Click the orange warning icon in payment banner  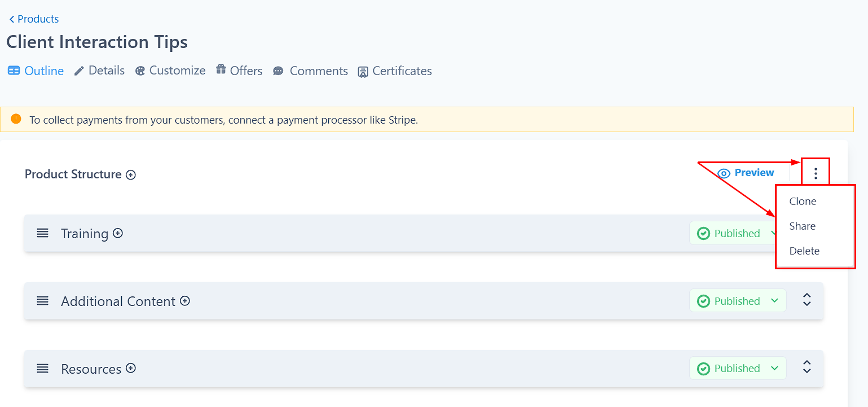click(16, 119)
